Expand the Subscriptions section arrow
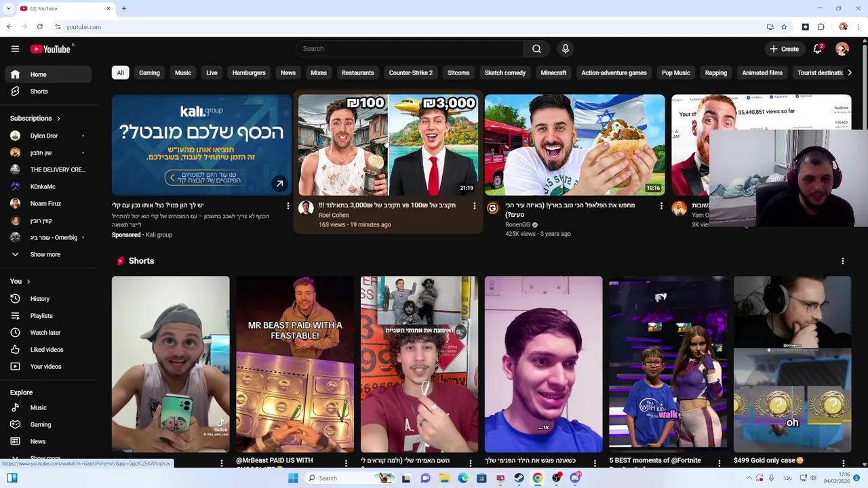This screenshot has width=868, height=488. (x=58, y=119)
